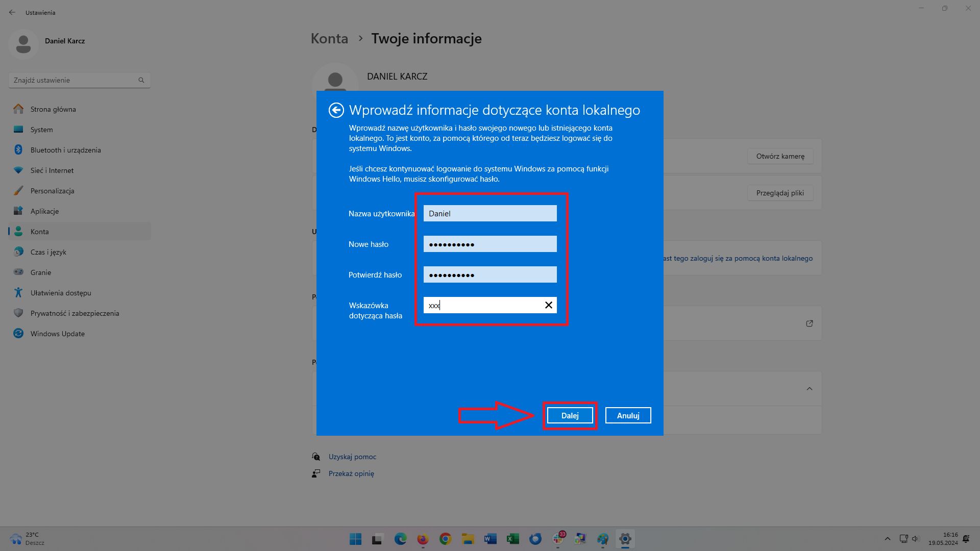Open Mozilla Firefox from the taskbar
Viewport: 980px width, 551px height.
tap(422, 539)
